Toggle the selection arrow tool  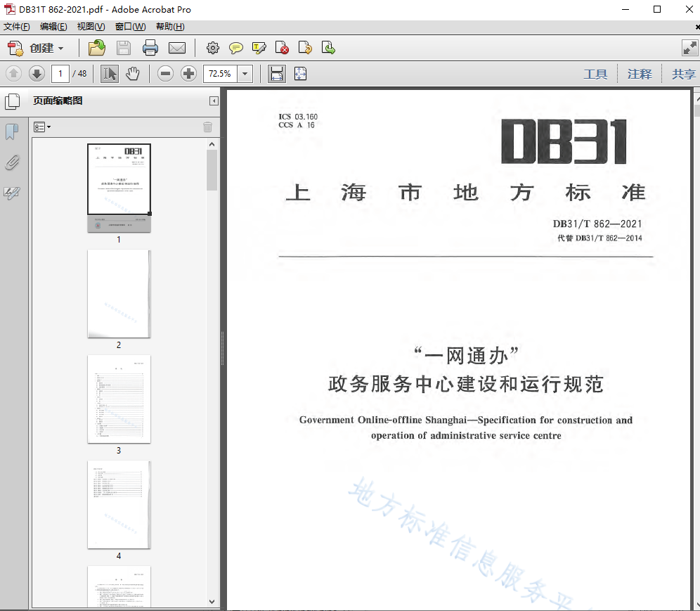(x=109, y=73)
